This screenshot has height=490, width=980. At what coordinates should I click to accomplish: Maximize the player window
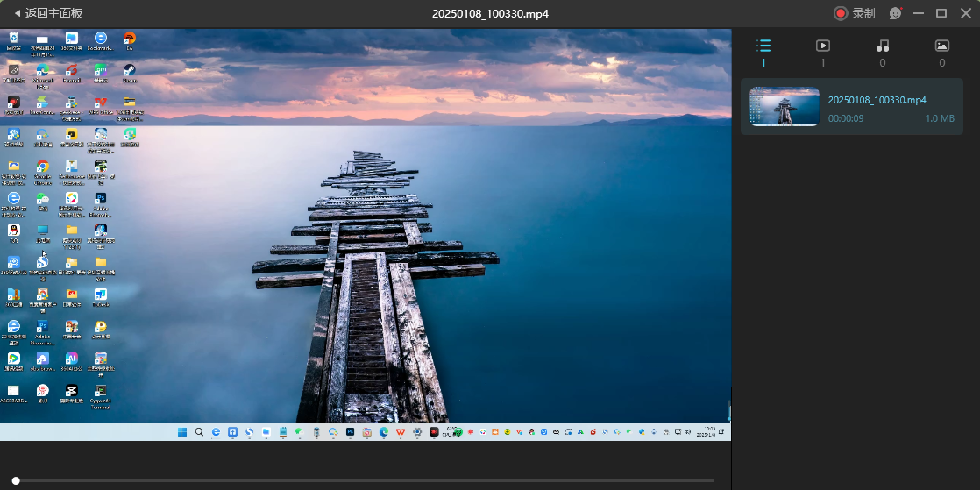tap(941, 13)
